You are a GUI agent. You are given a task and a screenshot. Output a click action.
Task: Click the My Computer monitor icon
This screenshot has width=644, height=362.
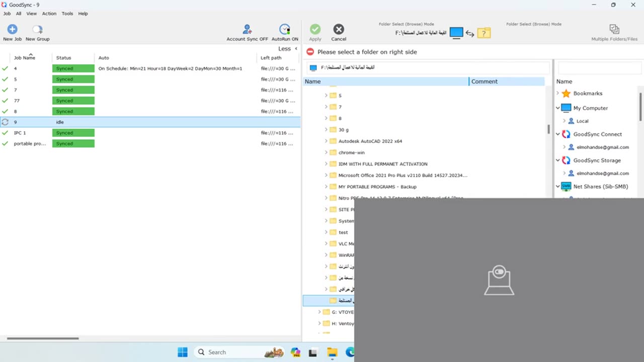pos(566,108)
